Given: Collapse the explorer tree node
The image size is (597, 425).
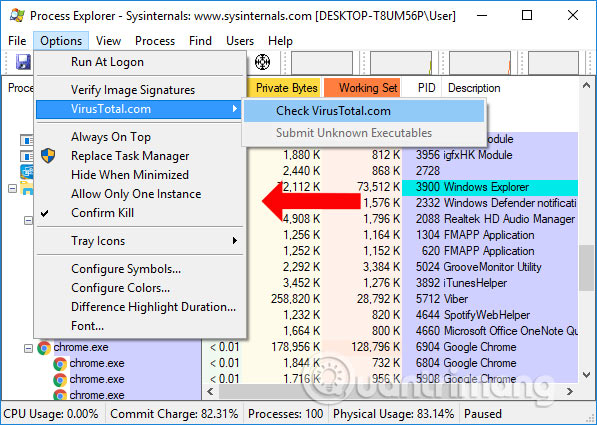Looking at the screenshot, I should point(13,188).
